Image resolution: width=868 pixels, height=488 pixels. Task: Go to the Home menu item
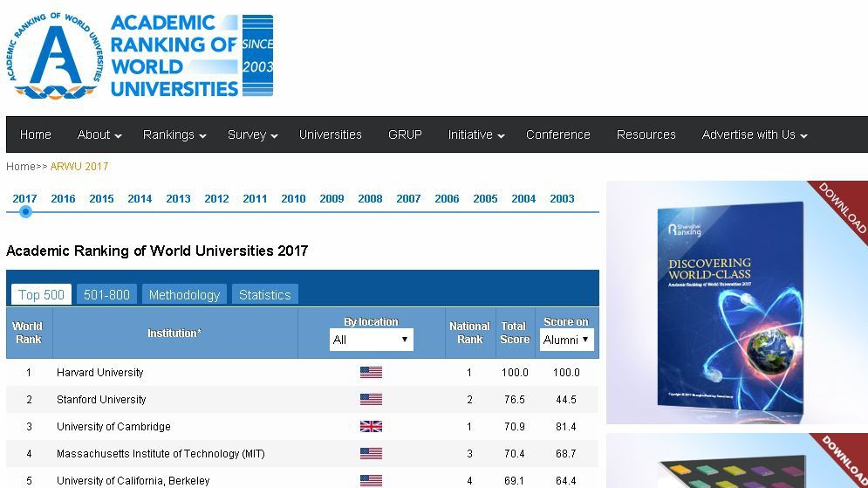point(36,134)
